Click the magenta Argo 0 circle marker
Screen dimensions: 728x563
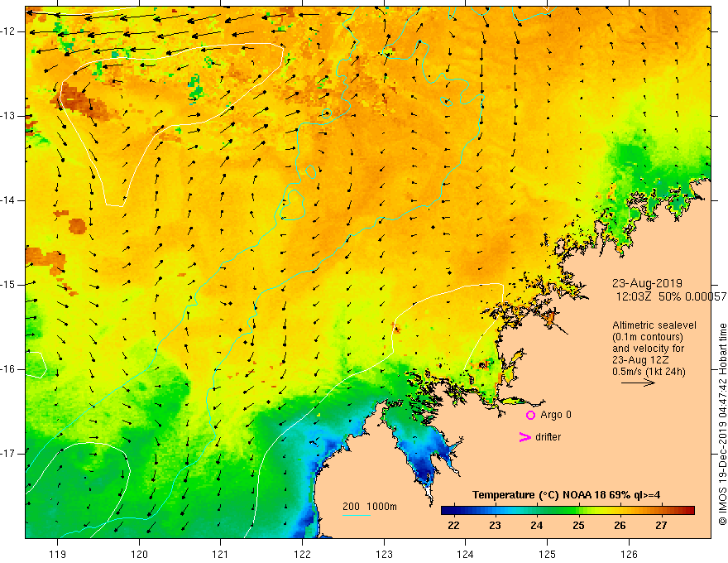pos(530,415)
